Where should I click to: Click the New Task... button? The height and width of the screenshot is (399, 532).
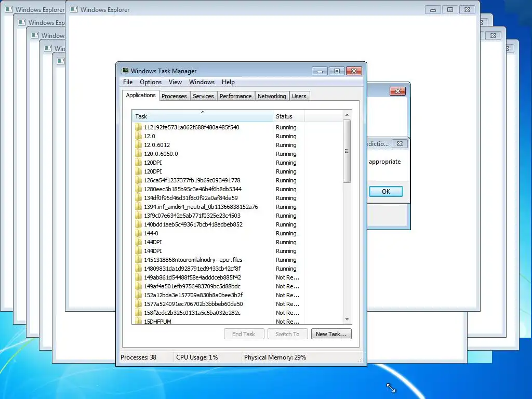331,334
